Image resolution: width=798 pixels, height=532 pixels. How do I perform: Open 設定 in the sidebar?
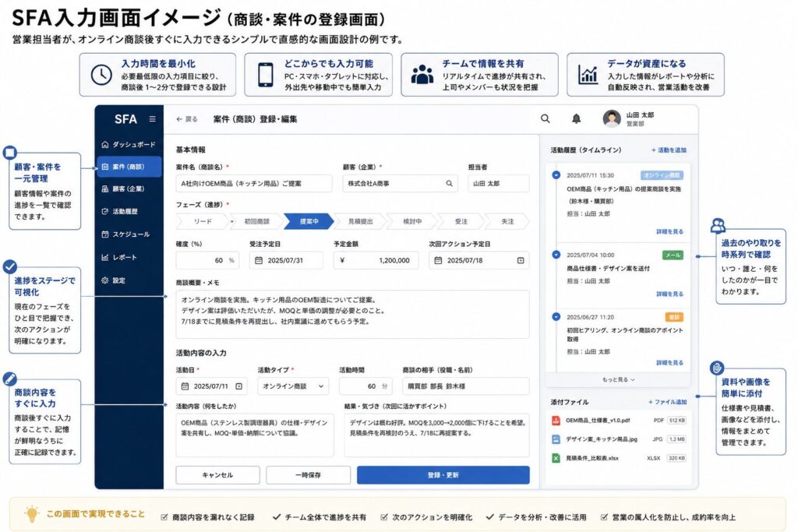[129, 280]
